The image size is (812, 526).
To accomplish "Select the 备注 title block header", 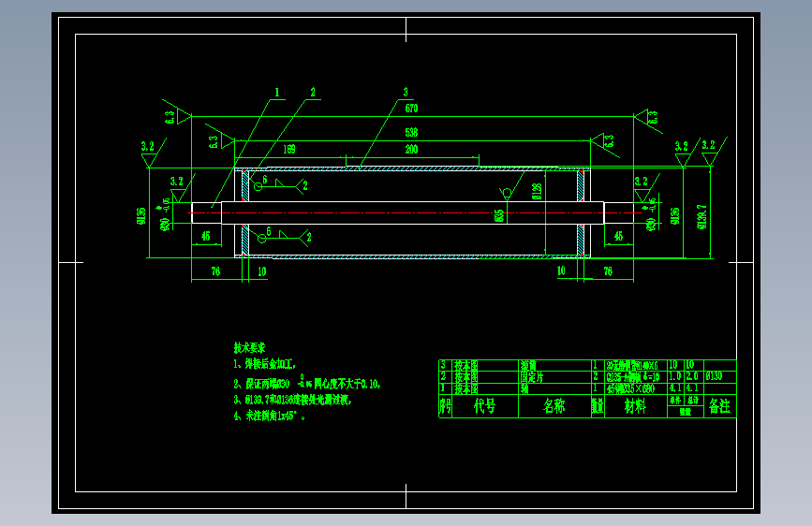I will coord(720,406).
